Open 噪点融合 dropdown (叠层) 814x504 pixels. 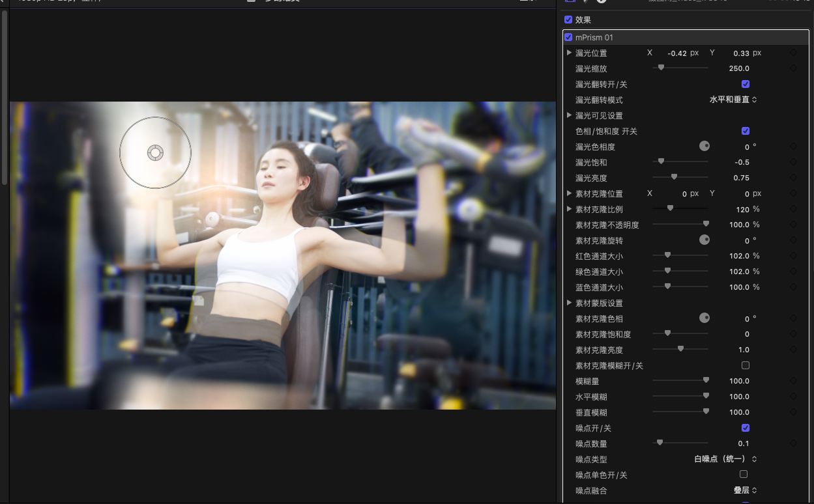[x=746, y=490]
